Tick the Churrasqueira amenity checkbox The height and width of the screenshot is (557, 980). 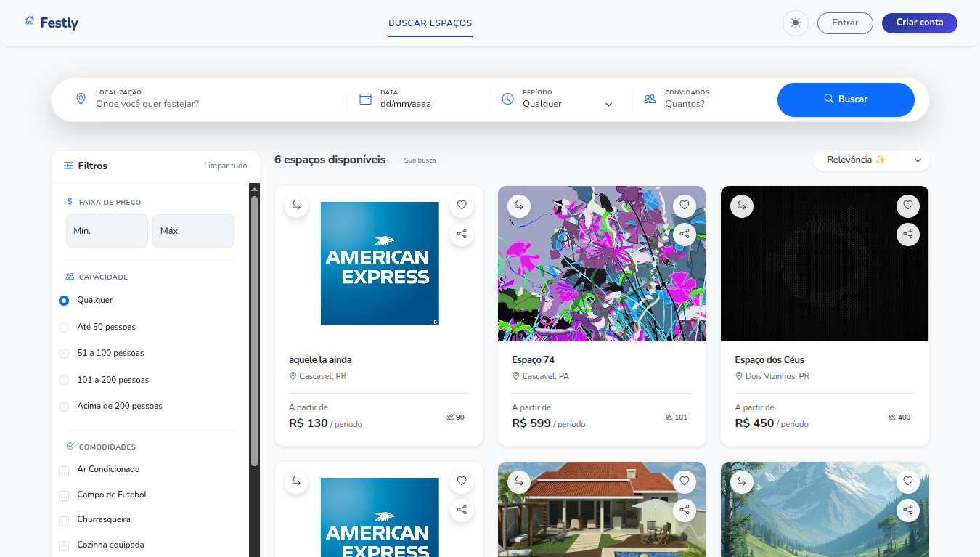point(64,520)
